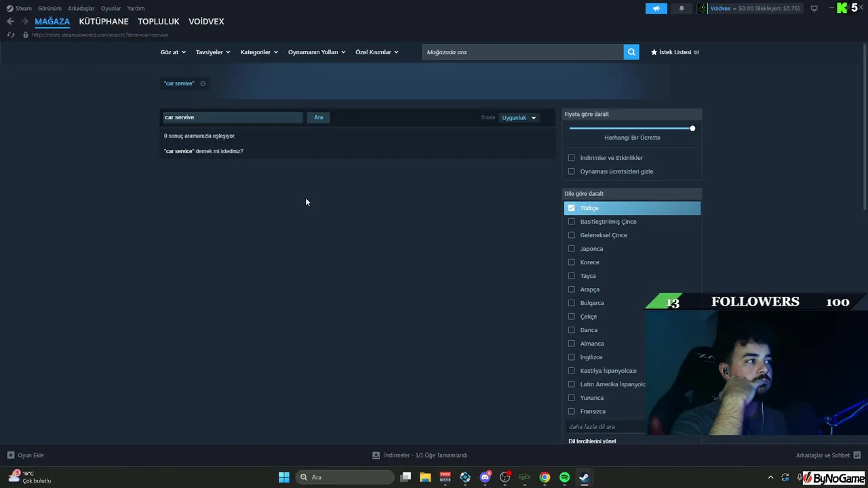Click the Steam taskbar icon
868x488 pixels.
[584, 477]
